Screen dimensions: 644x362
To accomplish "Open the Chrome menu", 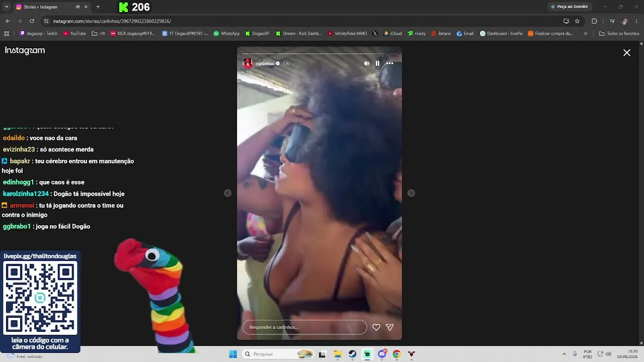I will pyautogui.click(x=636, y=21).
